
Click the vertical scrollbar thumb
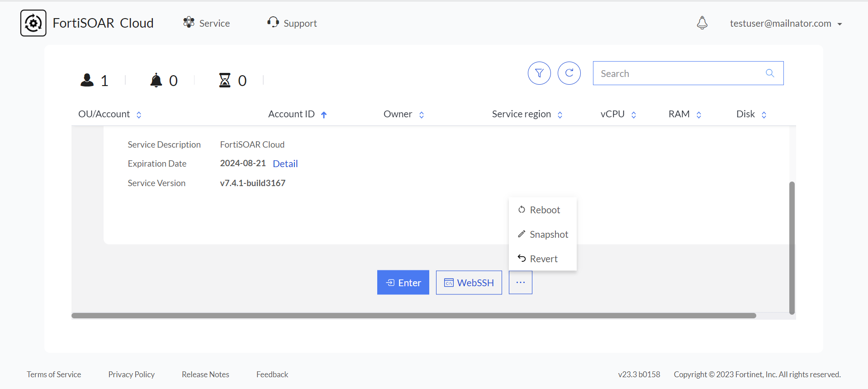pyautogui.click(x=792, y=248)
